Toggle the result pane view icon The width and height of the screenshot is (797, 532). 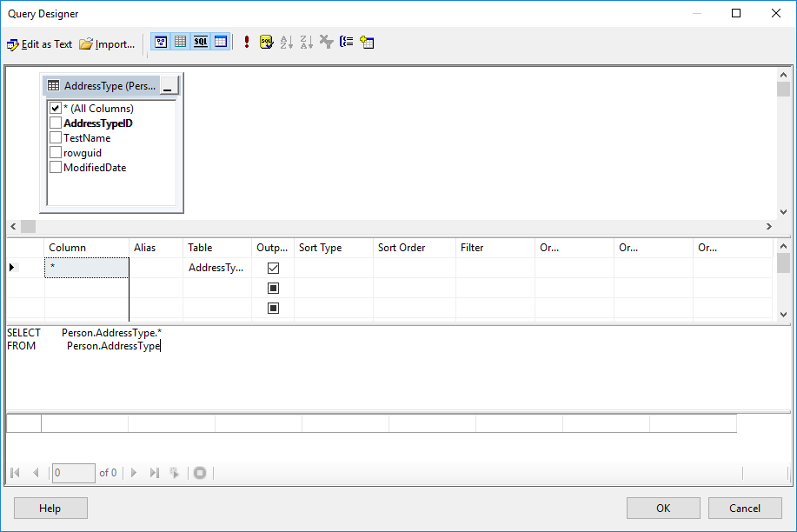coord(221,42)
